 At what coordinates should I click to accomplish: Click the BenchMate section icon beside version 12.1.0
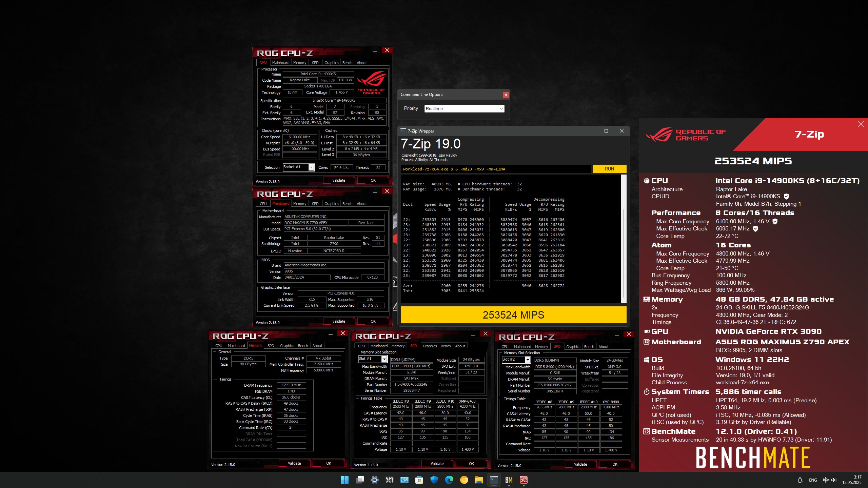pyautogui.click(x=647, y=431)
